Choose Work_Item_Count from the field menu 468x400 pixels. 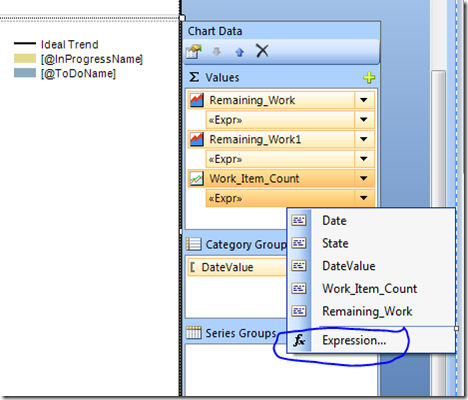pyautogui.click(x=371, y=288)
